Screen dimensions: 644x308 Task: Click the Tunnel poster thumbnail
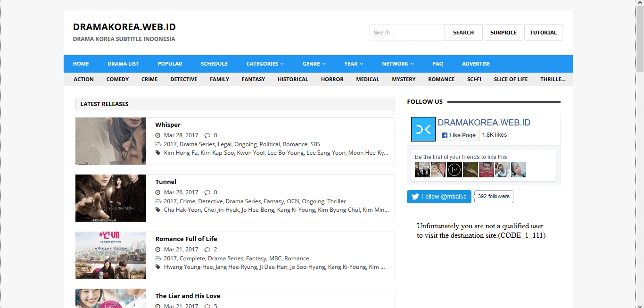(x=111, y=198)
